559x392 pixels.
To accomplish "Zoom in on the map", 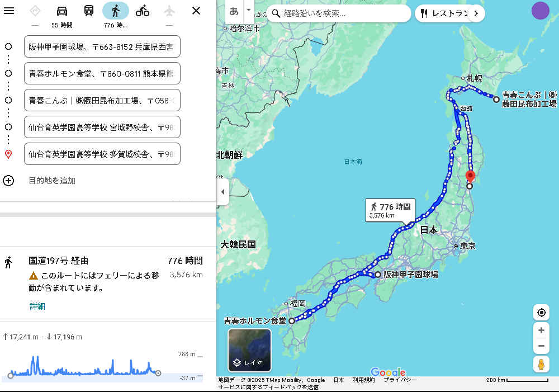I will click(541, 330).
